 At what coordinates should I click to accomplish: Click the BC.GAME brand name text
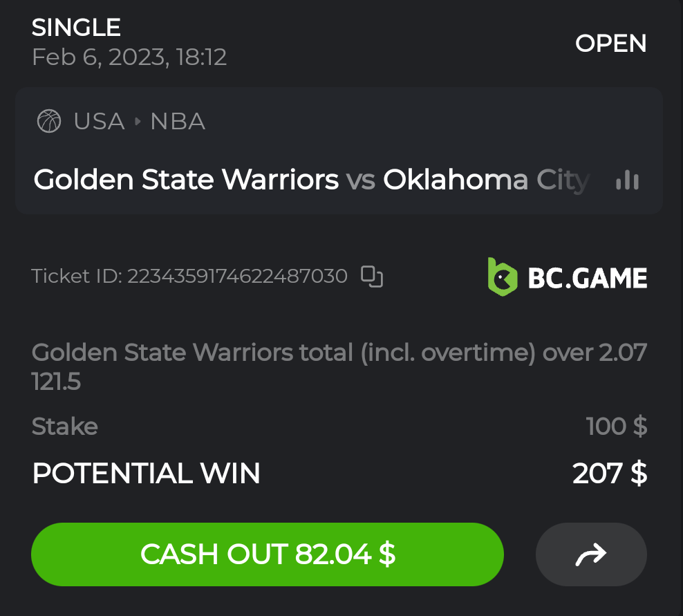click(587, 278)
